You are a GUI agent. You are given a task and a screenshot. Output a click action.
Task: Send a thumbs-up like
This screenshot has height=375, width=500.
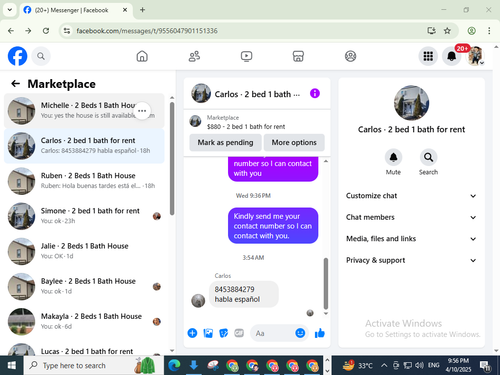tap(320, 333)
